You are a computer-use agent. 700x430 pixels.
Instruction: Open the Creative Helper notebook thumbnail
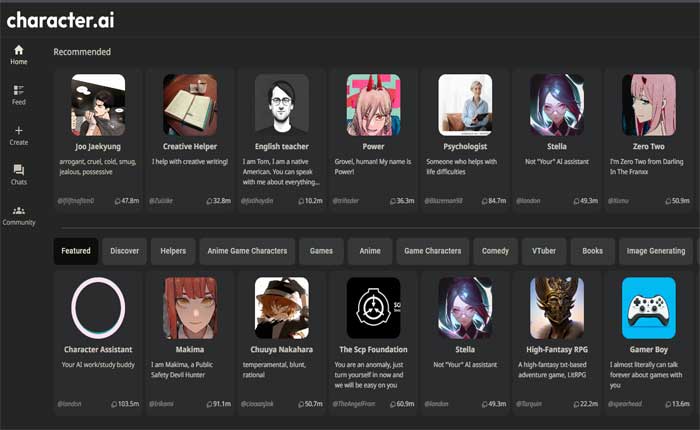point(190,103)
